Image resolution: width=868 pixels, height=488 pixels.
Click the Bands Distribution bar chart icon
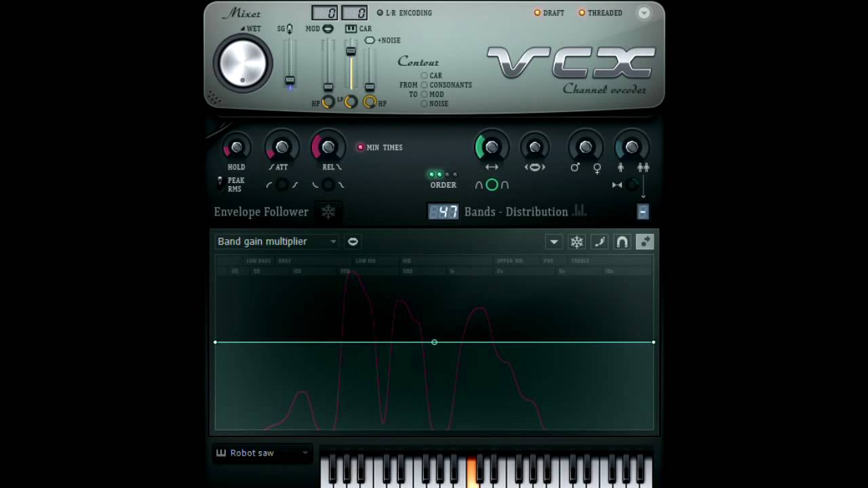point(579,211)
